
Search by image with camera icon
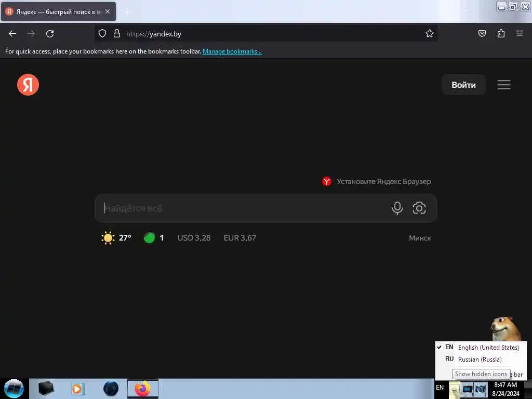419,208
